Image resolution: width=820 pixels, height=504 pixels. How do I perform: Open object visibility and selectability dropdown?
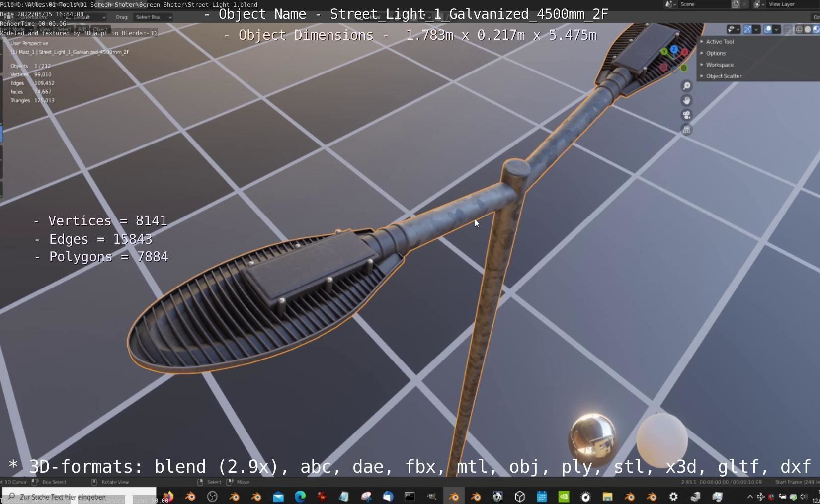point(734,29)
